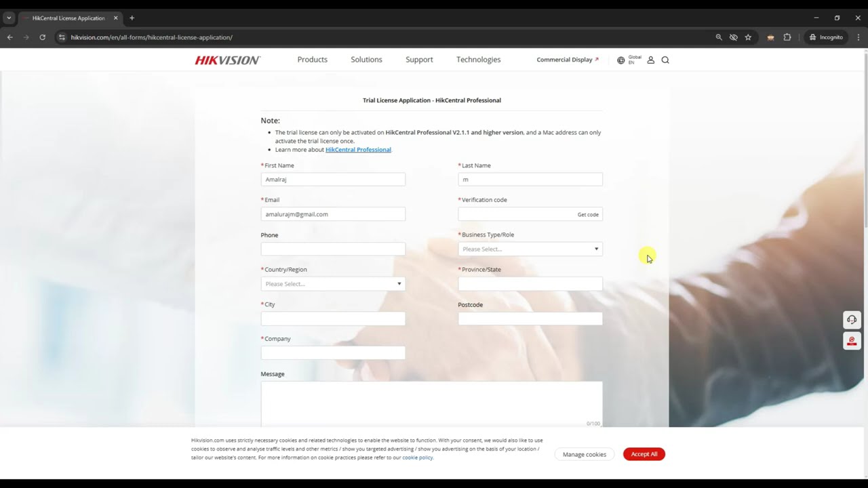The image size is (868, 488).
Task: Click into the Email field
Action: [333, 214]
